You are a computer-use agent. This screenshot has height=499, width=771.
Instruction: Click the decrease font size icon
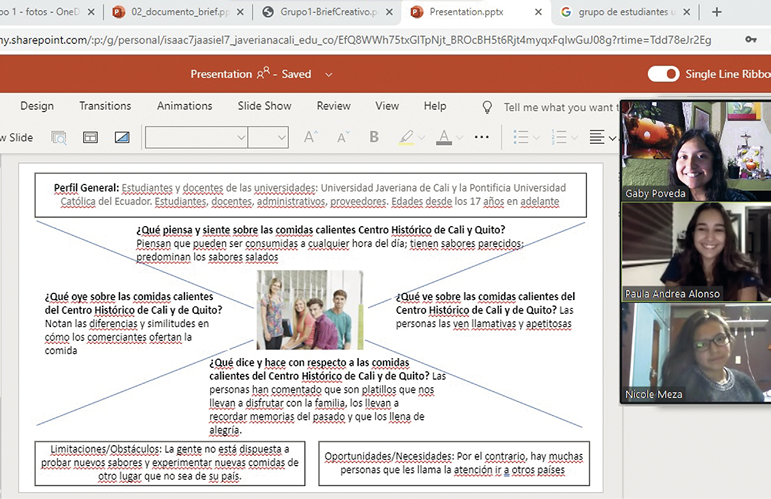point(340,137)
